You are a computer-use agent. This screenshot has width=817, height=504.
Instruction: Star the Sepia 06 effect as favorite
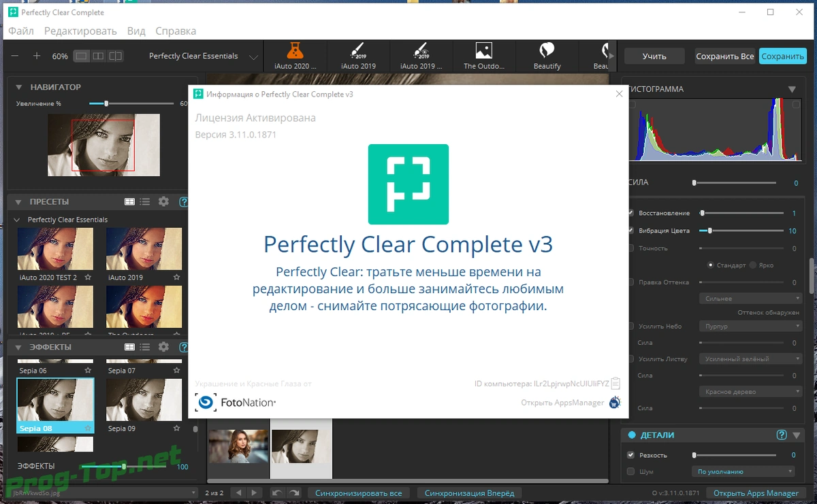88,371
